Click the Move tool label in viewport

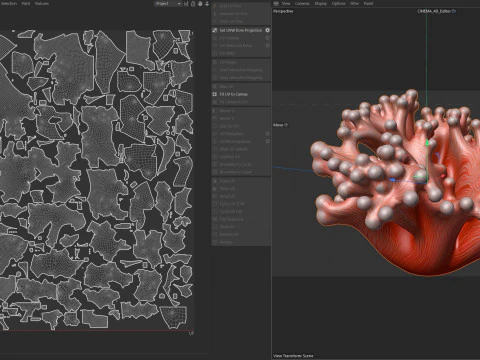tap(278, 125)
